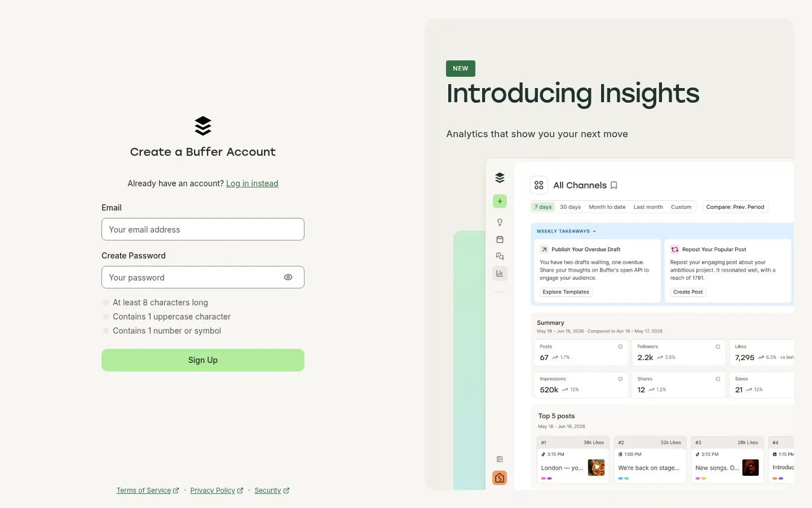This screenshot has height=508, width=812.
Task: Select the bar chart analytics icon
Action: [500, 273]
